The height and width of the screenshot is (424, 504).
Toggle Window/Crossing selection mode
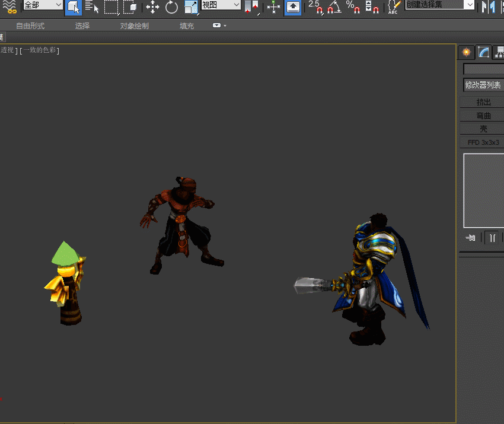click(130, 7)
